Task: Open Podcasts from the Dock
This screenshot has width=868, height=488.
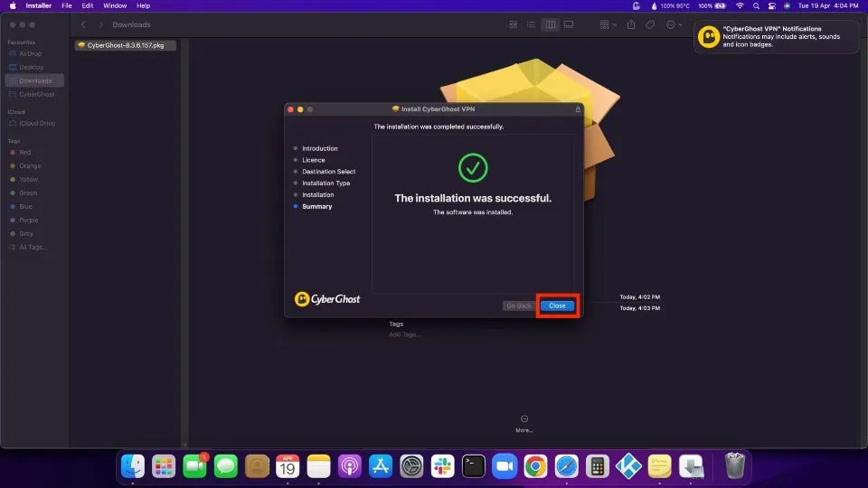Action: (x=350, y=466)
